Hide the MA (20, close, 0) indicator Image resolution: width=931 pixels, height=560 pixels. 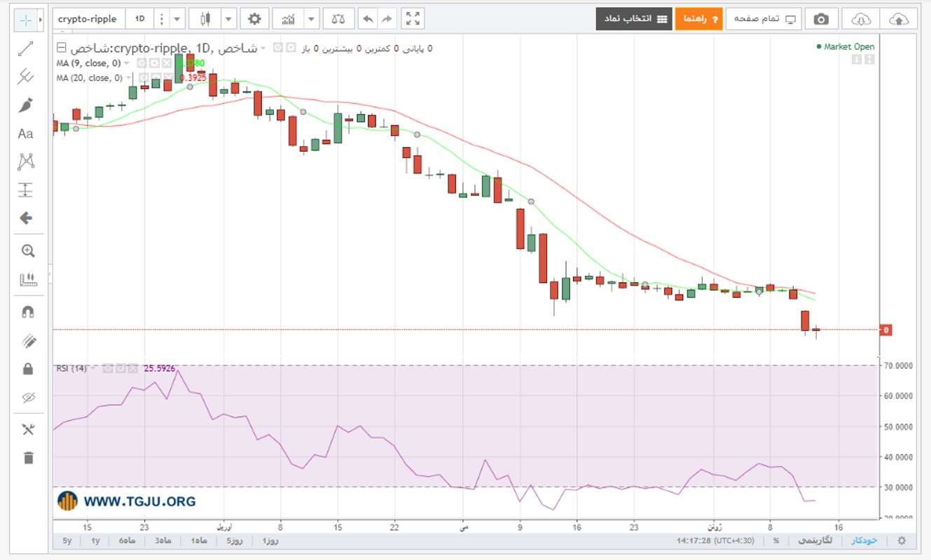(143, 78)
